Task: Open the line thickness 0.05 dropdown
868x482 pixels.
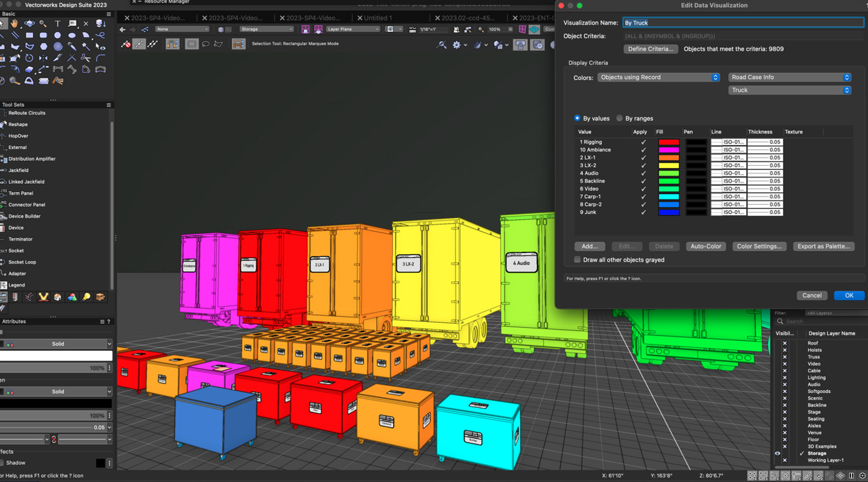Action: coord(109,427)
